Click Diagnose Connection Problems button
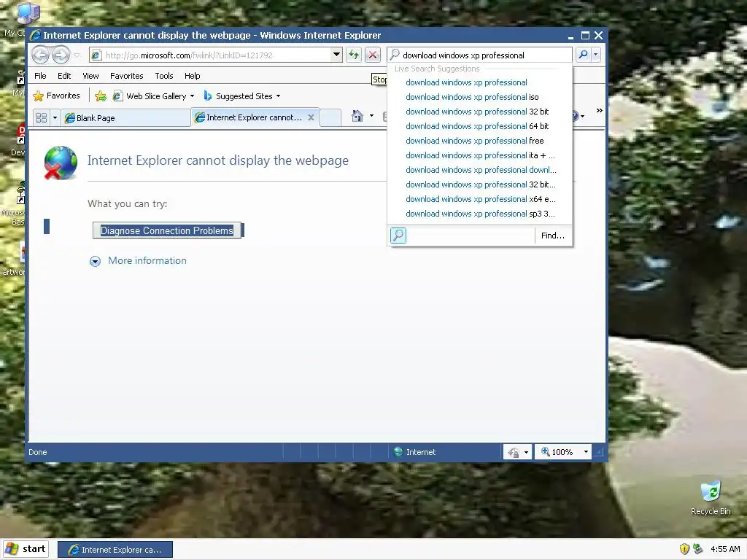This screenshot has width=747, height=560. point(167,230)
